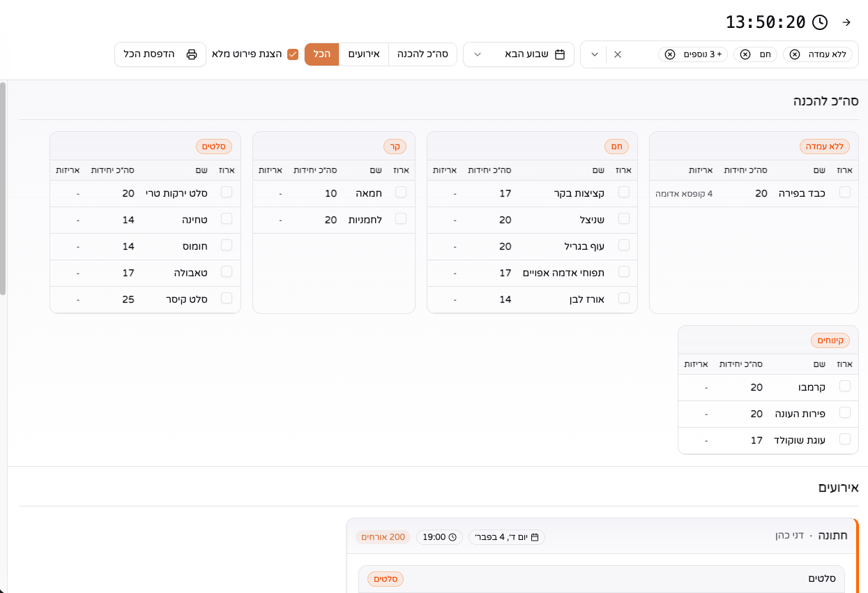The width and height of the screenshot is (868, 593).
Task: Switch to the אירועים tab
Action: click(x=365, y=54)
